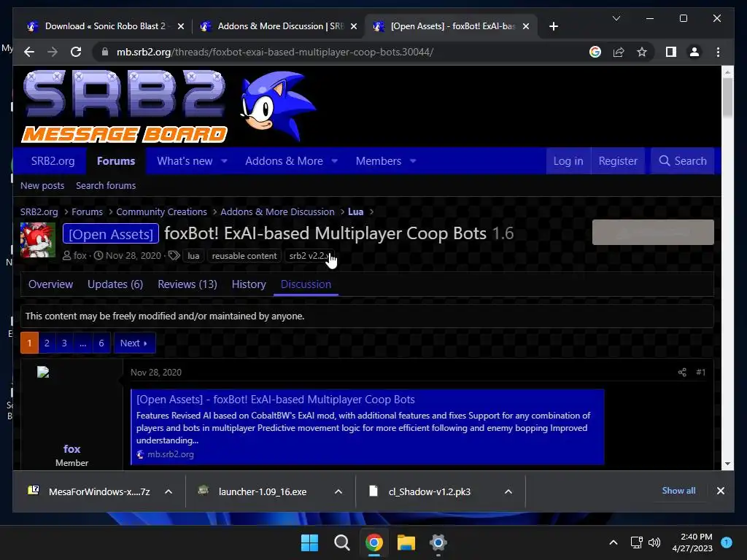Open the Addons & More nav item
747x560 pixels.
[x=284, y=161]
